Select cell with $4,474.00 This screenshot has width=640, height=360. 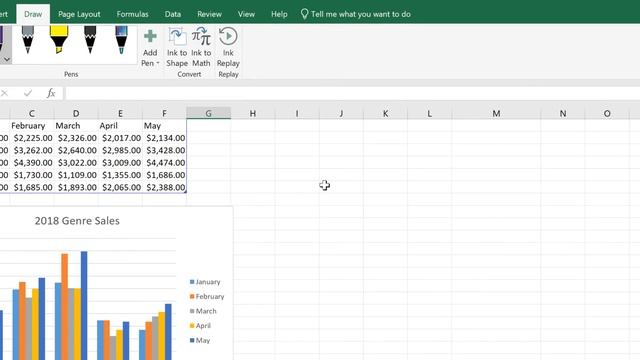click(164, 162)
